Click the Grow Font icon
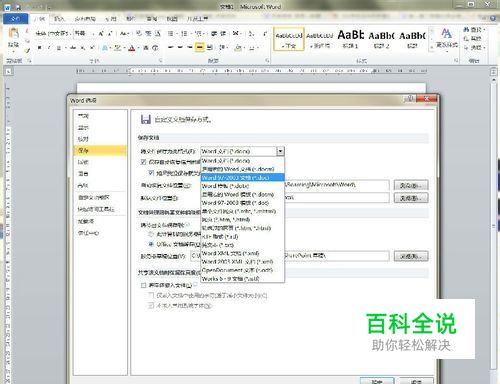 point(100,33)
